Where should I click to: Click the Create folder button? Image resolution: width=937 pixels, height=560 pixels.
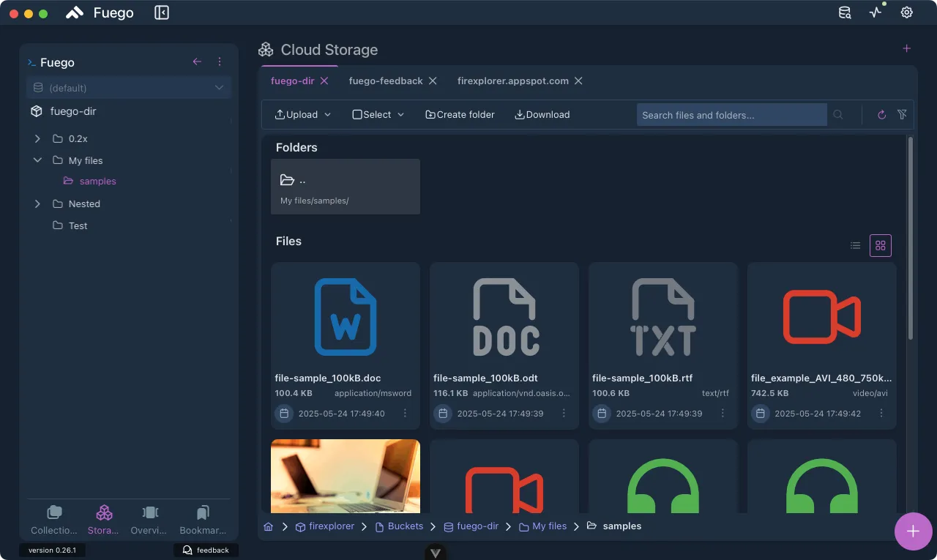[x=460, y=115]
